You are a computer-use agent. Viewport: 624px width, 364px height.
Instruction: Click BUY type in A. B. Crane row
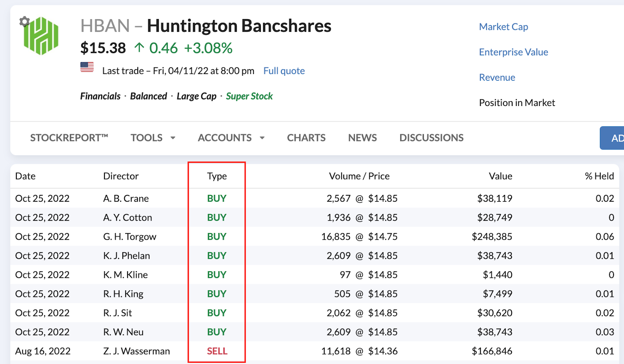217,199
